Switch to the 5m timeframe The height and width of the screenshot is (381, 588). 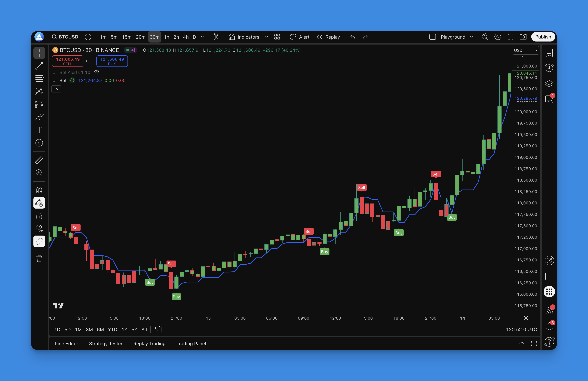pos(114,37)
